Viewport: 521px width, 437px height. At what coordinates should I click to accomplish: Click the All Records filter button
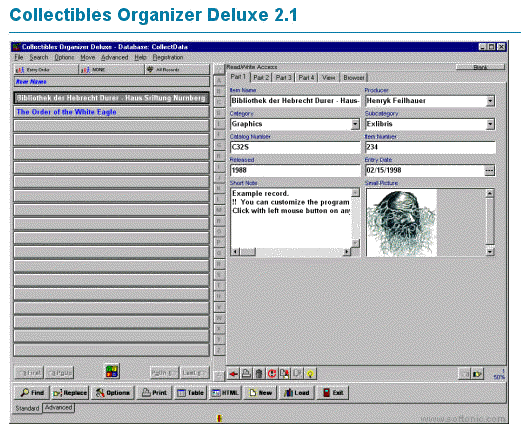click(x=178, y=69)
